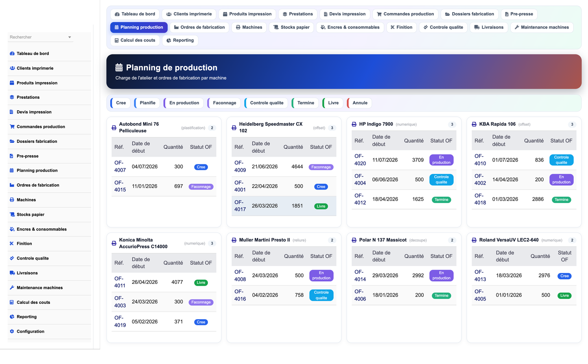Open order OF-4009 reference link
Image resolution: width=588 pixels, height=364 pixels.
240,167
